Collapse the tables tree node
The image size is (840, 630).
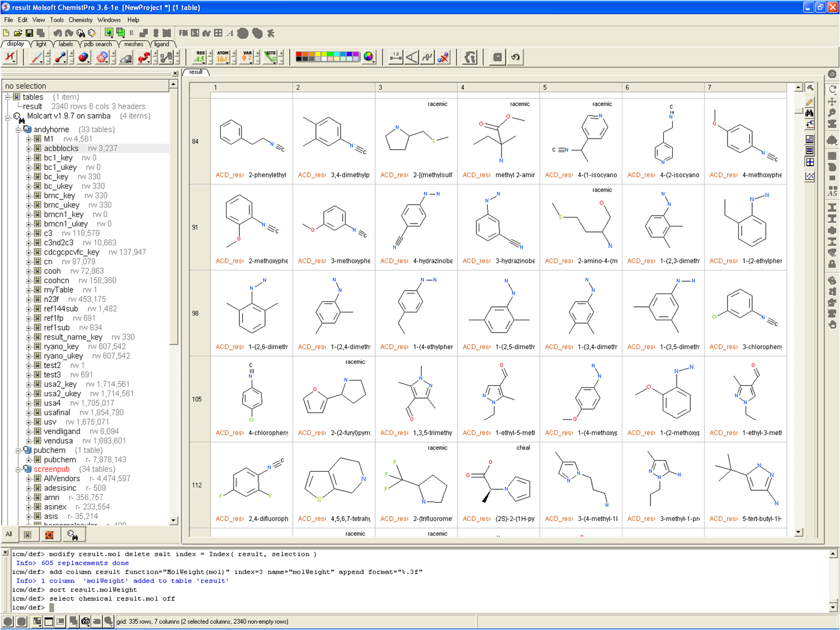(8, 97)
